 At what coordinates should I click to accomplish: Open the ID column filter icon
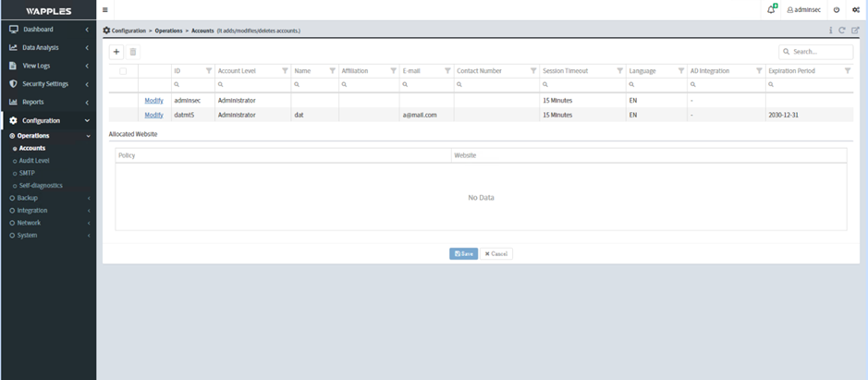point(209,70)
